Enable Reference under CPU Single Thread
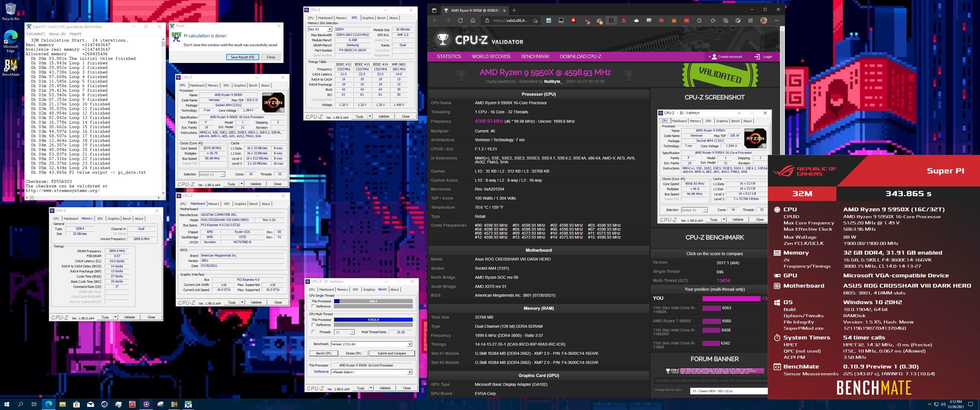 pyautogui.click(x=313, y=306)
